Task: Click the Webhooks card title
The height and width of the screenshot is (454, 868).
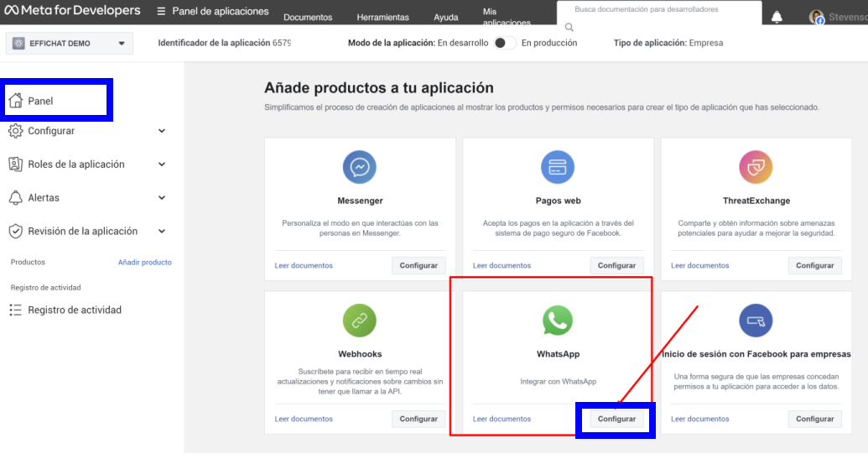Action: [x=360, y=354]
